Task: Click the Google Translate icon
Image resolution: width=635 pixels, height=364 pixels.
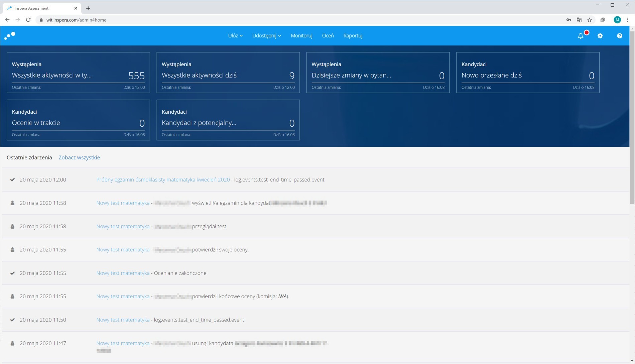Action: pos(579,20)
